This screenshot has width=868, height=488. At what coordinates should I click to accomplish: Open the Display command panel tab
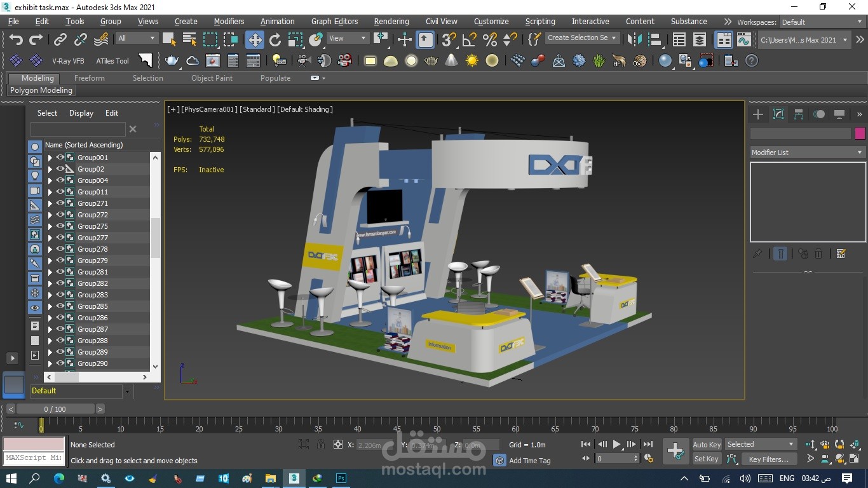tap(839, 114)
